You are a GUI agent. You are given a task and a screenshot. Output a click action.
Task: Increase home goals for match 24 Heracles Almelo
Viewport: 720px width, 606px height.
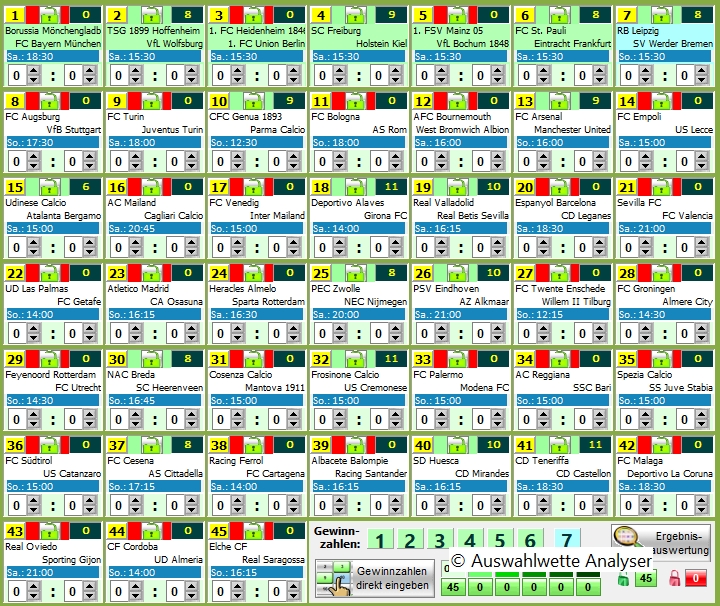point(237,329)
